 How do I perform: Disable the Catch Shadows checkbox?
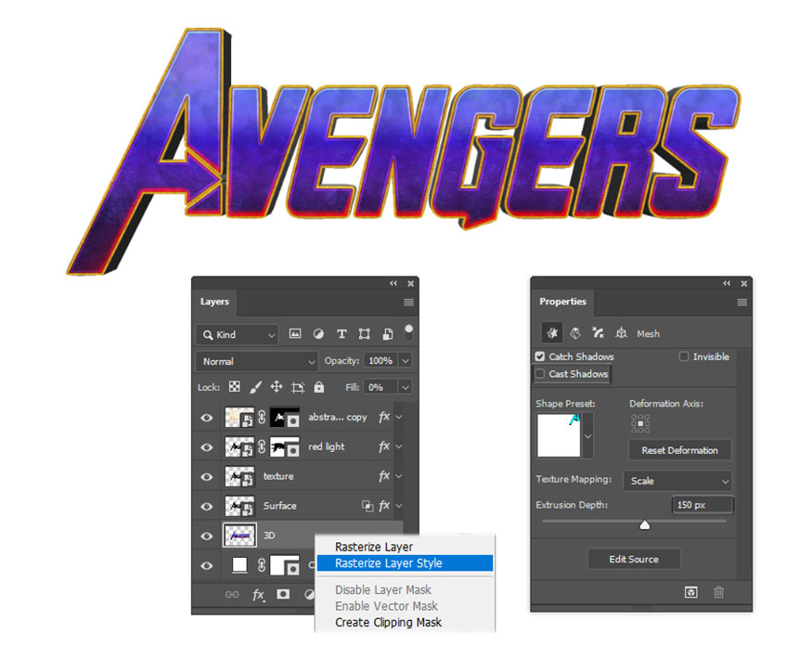tap(540, 356)
